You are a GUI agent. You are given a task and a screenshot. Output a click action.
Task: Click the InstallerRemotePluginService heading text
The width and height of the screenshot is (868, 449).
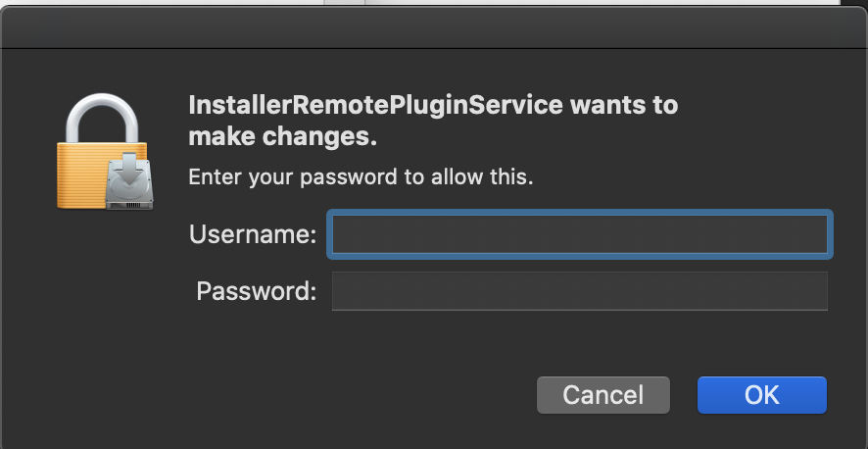[376, 105]
